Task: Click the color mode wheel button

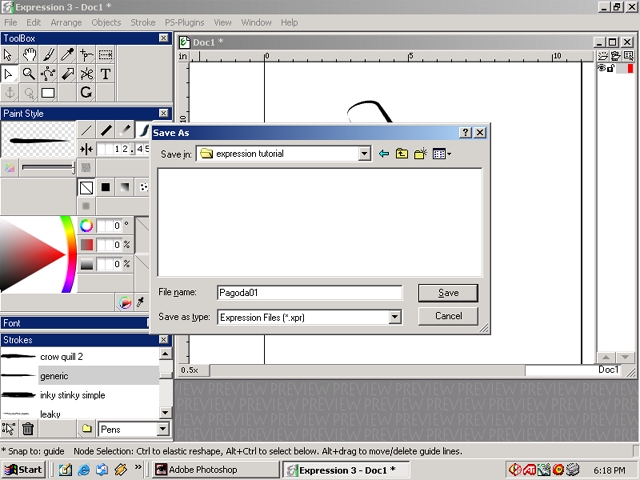Action: click(124, 302)
